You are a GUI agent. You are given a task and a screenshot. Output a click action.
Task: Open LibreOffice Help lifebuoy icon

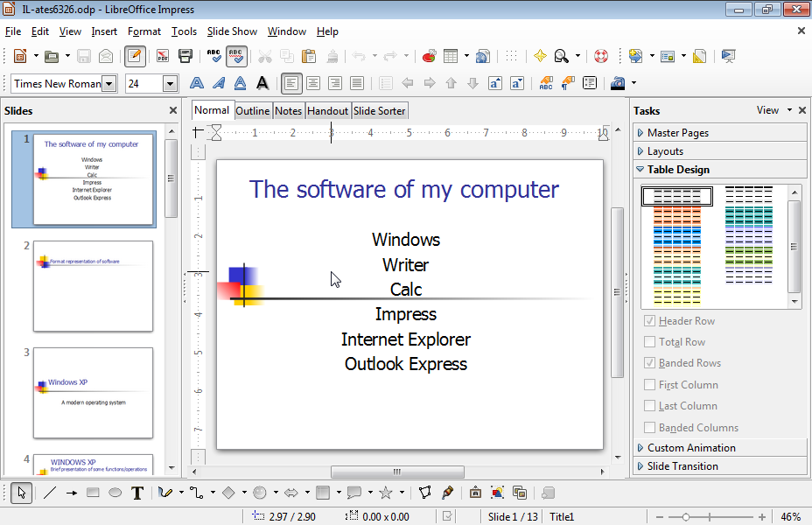pos(601,56)
